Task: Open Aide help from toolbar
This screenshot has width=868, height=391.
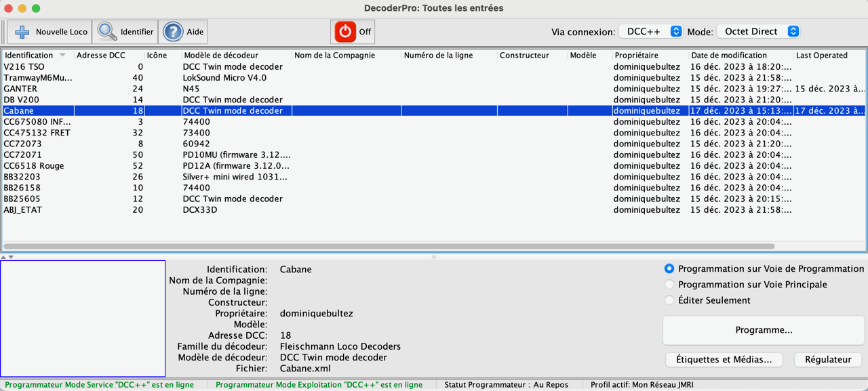Action: pos(183,32)
